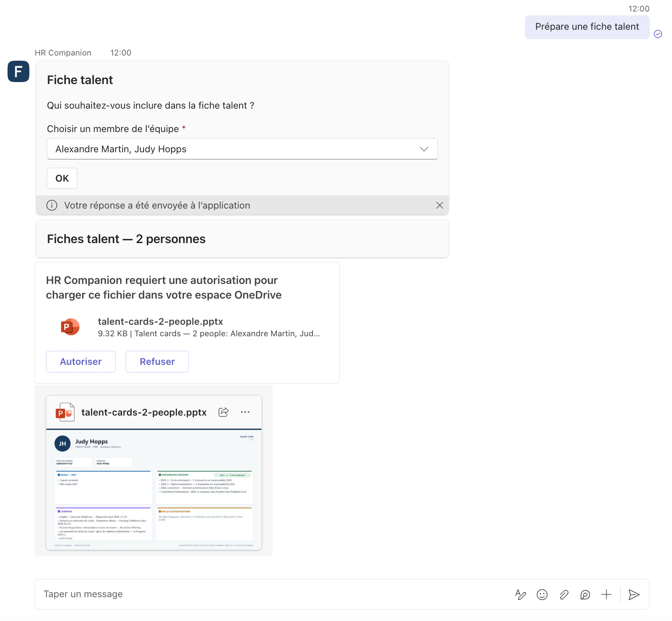Click Autoriser to allow OneDrive upload
This screenshot has width=672, height=621.
point(81,362)
